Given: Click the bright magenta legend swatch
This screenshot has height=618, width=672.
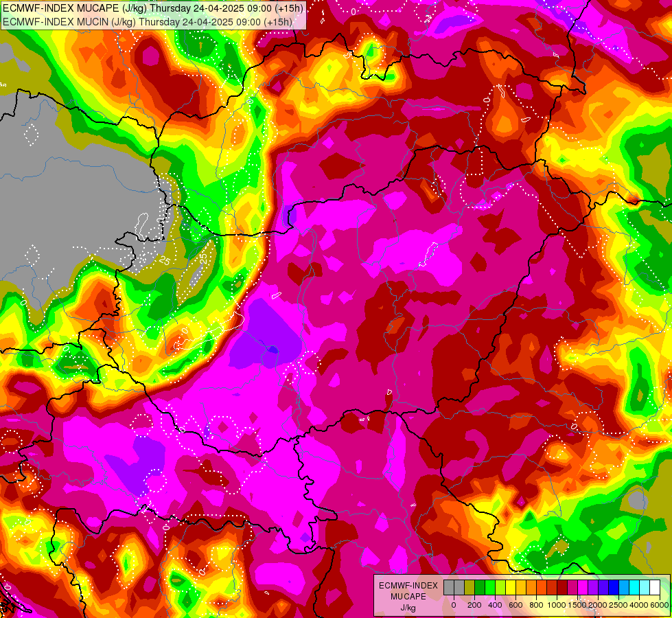Looking at the screenshot, I should (x=583, y=587).
